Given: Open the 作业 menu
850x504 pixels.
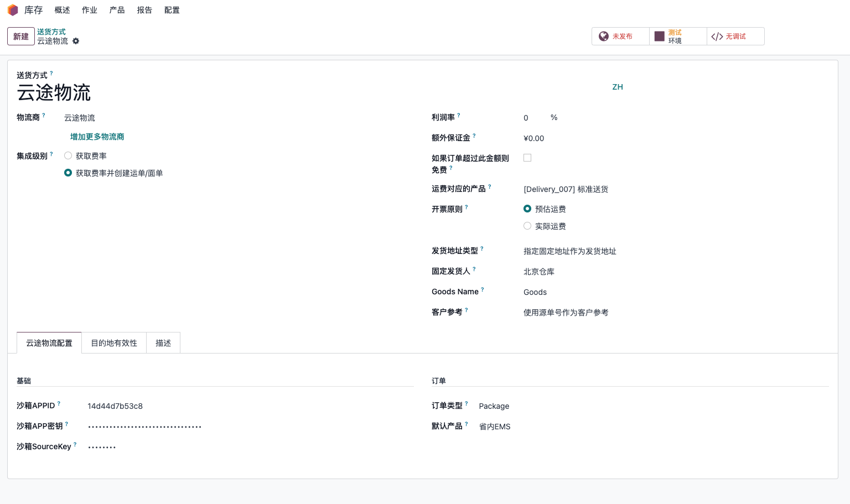Looking at the screenshot, I should click(90, 10).
